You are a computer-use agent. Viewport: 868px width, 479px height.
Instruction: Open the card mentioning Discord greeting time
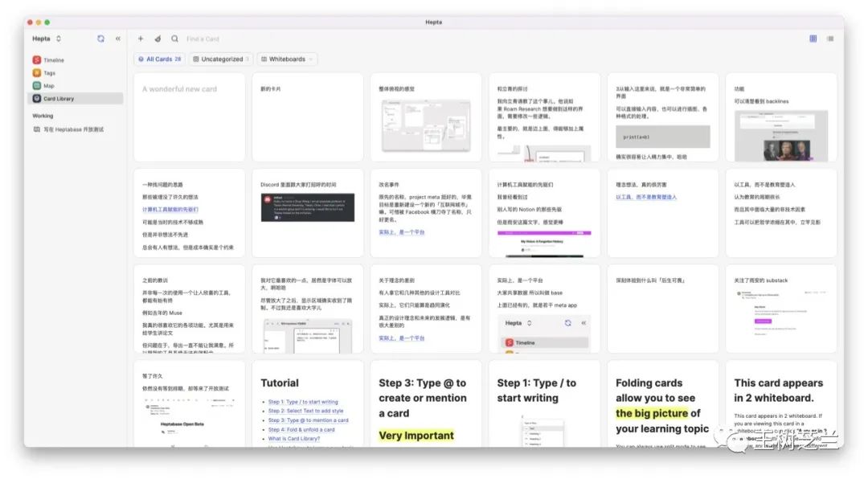[x=308, y=213]
